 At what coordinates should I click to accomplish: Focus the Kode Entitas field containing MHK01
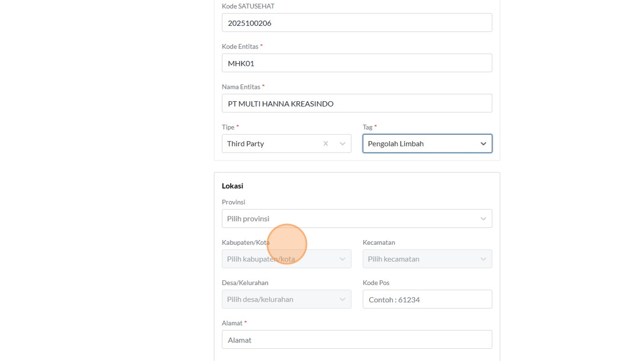pyautogui.click(x=356, y=63)
